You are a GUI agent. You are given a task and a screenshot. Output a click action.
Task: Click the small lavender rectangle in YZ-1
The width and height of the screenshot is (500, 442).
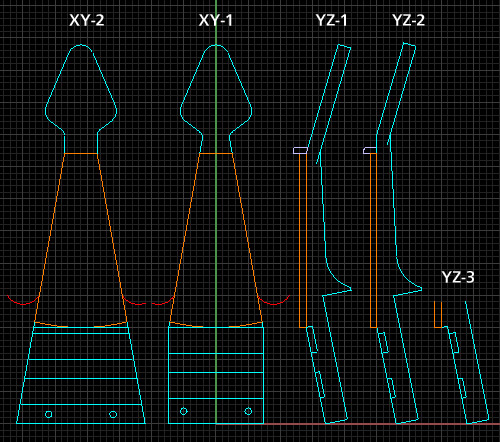pyautogui.click(x=300, y=151)
